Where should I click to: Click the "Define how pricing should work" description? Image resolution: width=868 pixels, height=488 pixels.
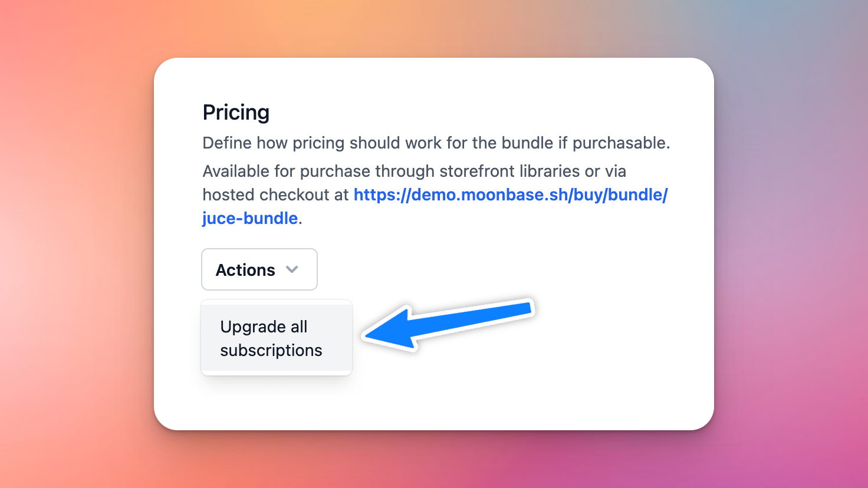click(x=330, y=143)
